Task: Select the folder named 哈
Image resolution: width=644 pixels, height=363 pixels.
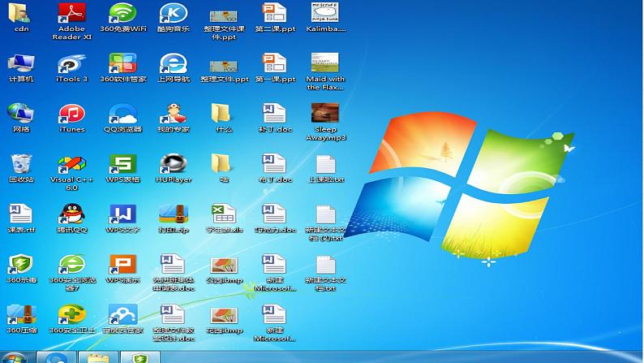Action: pos(224,168)
